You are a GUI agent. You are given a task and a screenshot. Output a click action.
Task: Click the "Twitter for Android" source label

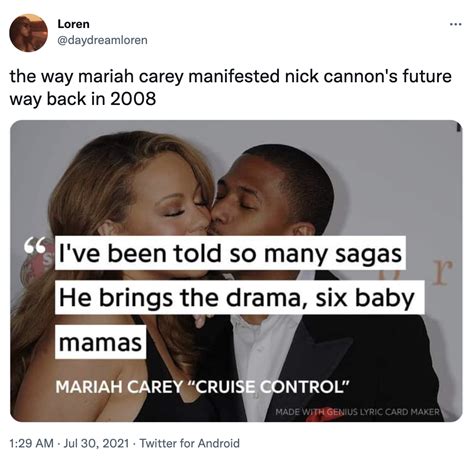coord(189,443)
